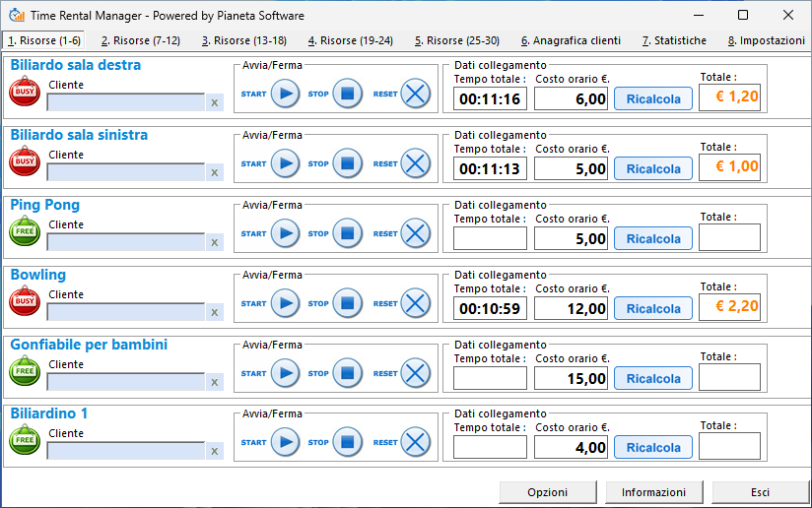
Task: Start the Biliardo sala sinistra timer
Action: click(x=286, y=163)
